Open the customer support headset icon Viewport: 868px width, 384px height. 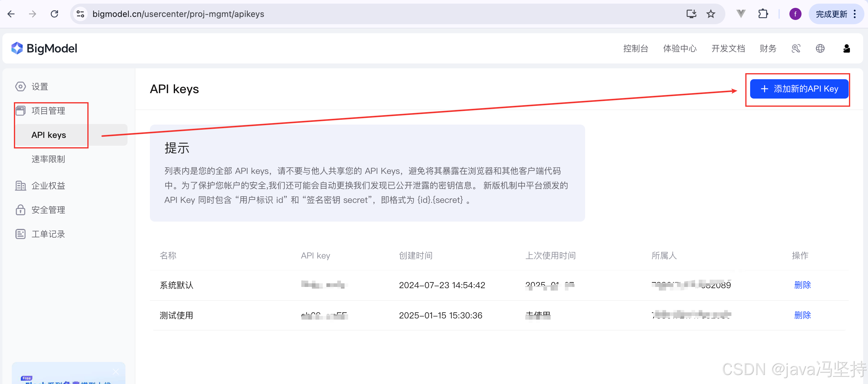[795, 49]
